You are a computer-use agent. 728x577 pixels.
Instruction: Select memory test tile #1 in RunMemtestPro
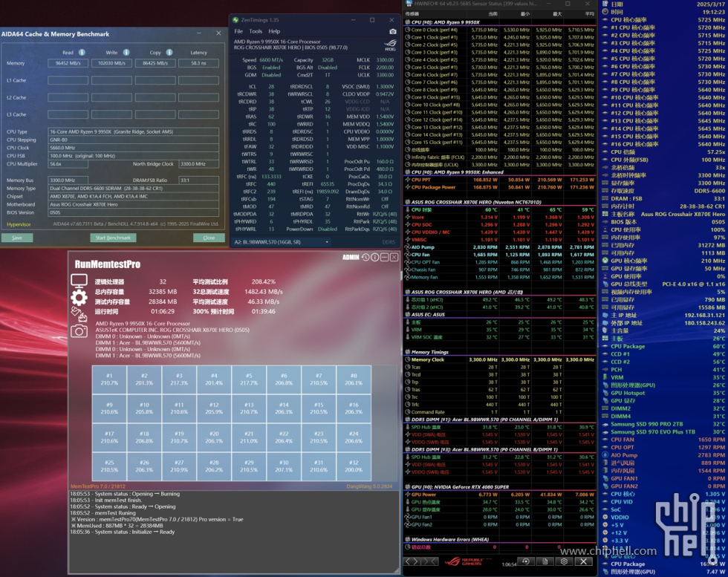[109, 379]
